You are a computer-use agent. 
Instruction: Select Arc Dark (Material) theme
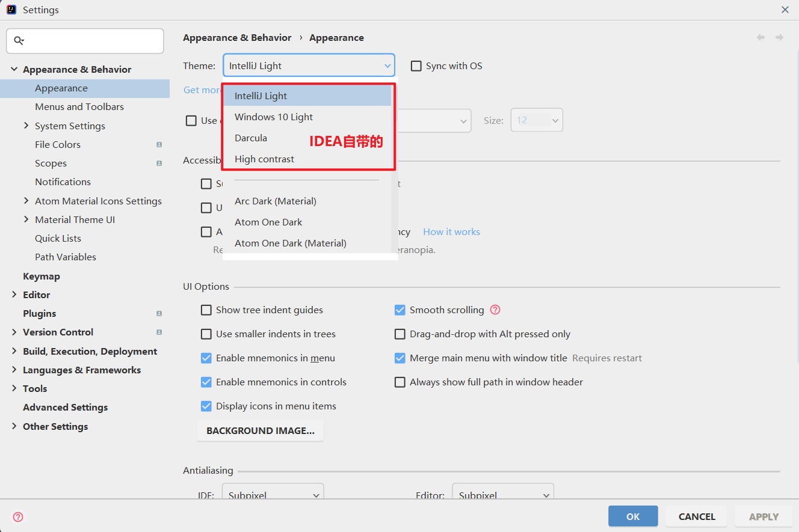(x=307, y=201)
